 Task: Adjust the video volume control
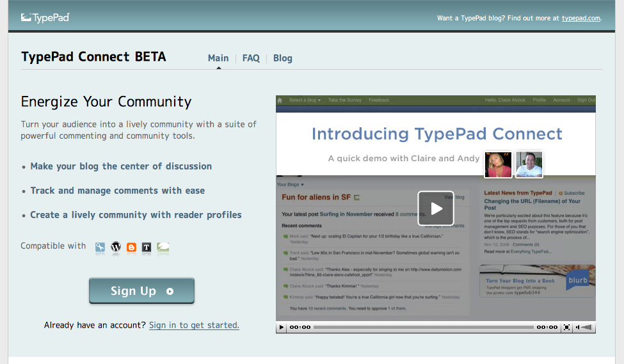(x=584, y=327)
